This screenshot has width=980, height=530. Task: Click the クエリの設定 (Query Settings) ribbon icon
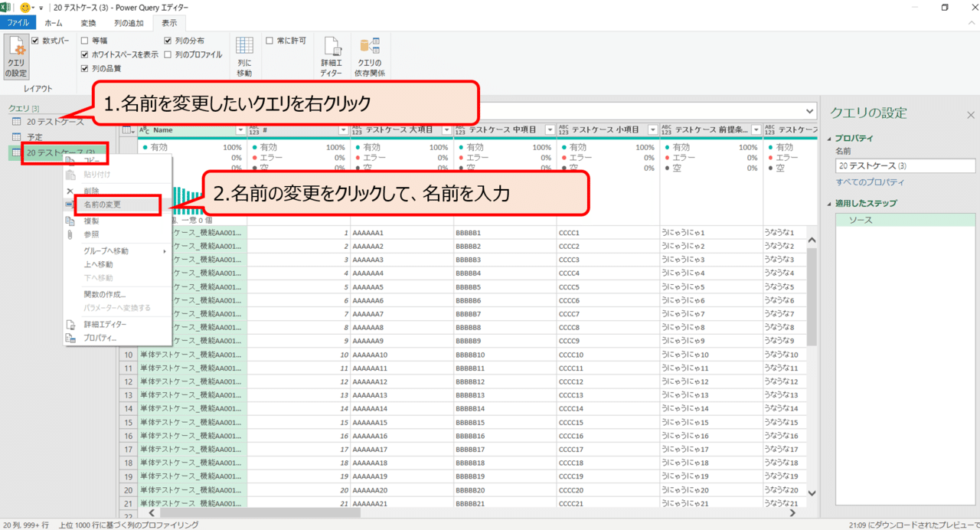[x=15, y=57]
